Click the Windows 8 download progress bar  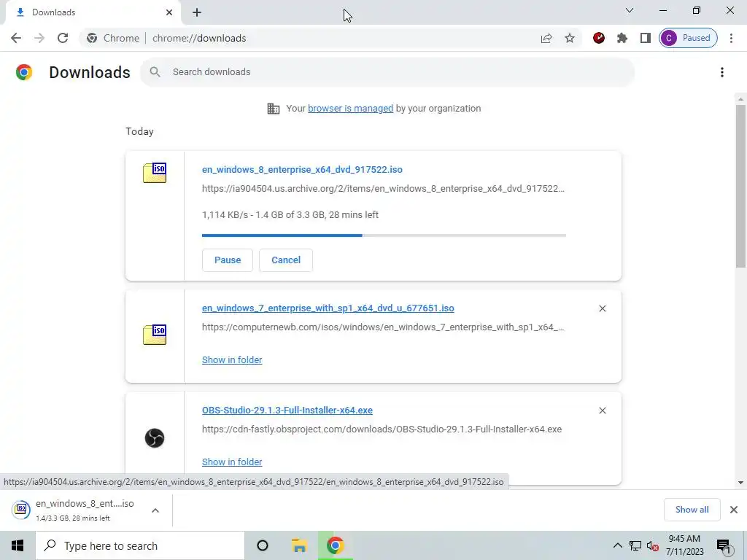[x=384, y=236]
